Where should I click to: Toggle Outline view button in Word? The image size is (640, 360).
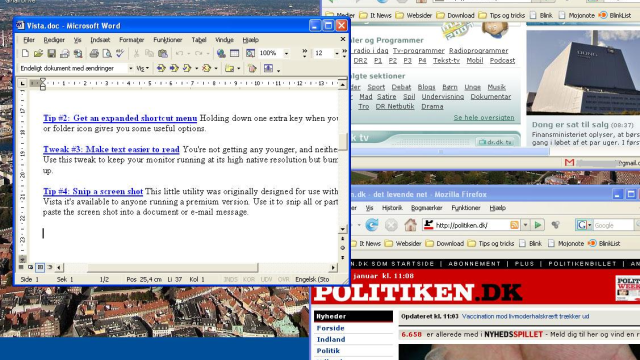(x=50, y=267)
